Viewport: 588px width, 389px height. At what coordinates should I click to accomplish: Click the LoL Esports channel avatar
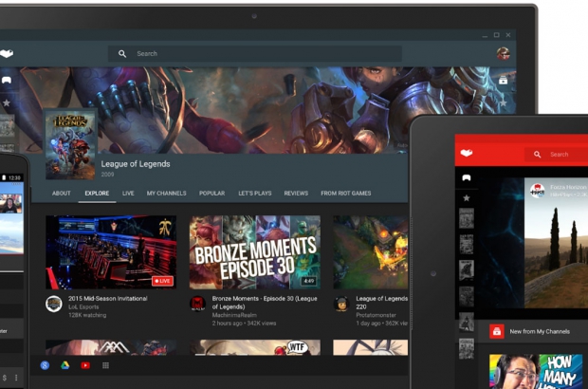click(54, 304)
